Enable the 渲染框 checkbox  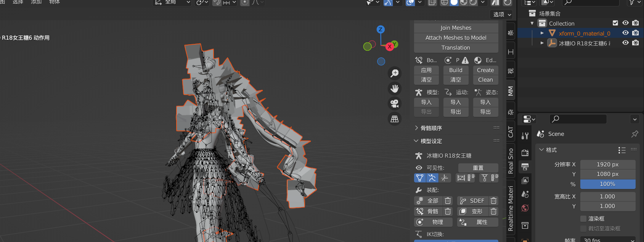pos(583,219)
